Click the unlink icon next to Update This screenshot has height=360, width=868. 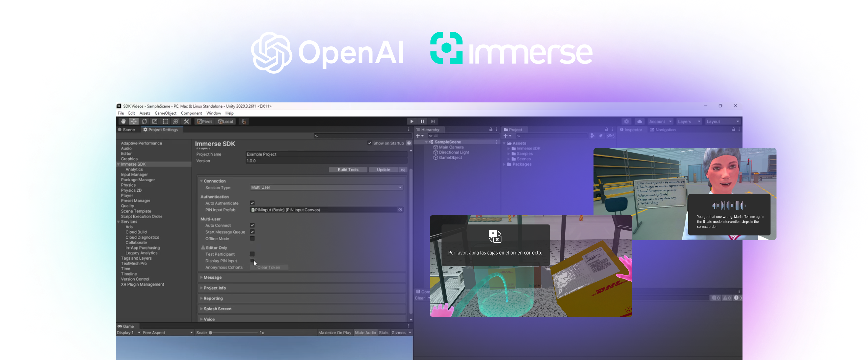pos(403,170)
